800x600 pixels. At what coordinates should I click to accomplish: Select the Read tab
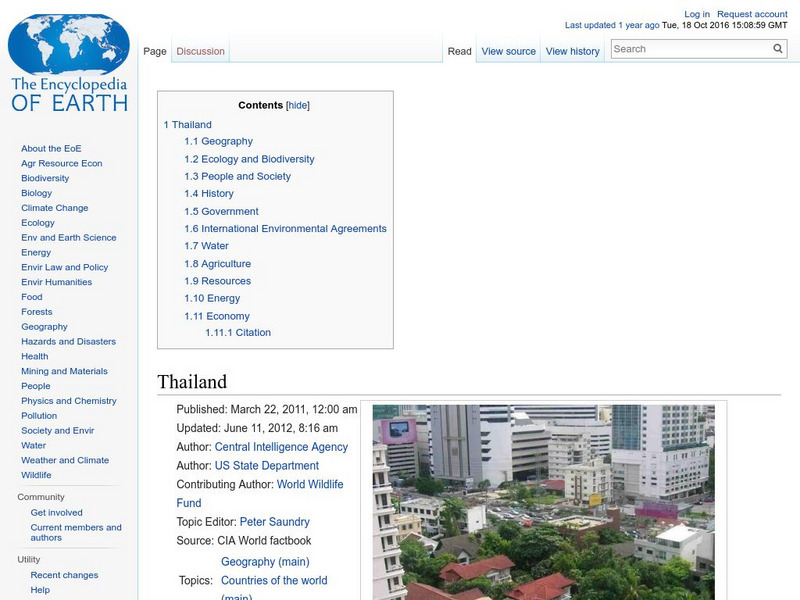(458, 50)
